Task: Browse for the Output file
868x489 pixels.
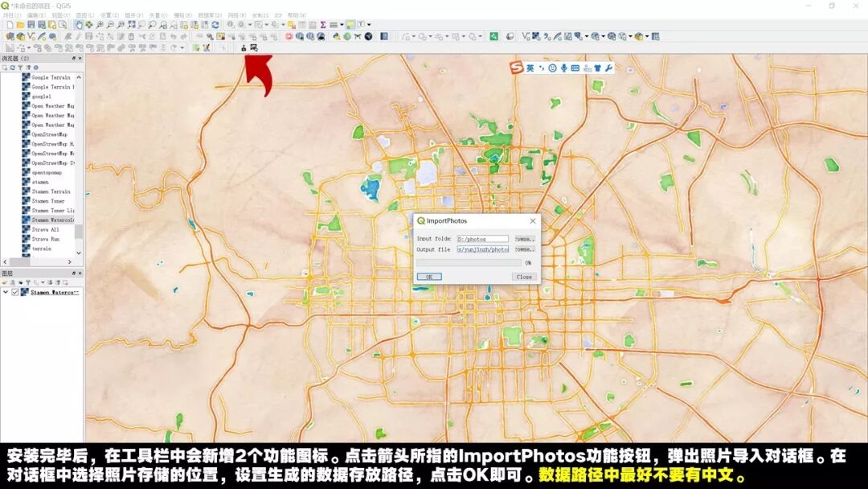Action: pos(525,249)
